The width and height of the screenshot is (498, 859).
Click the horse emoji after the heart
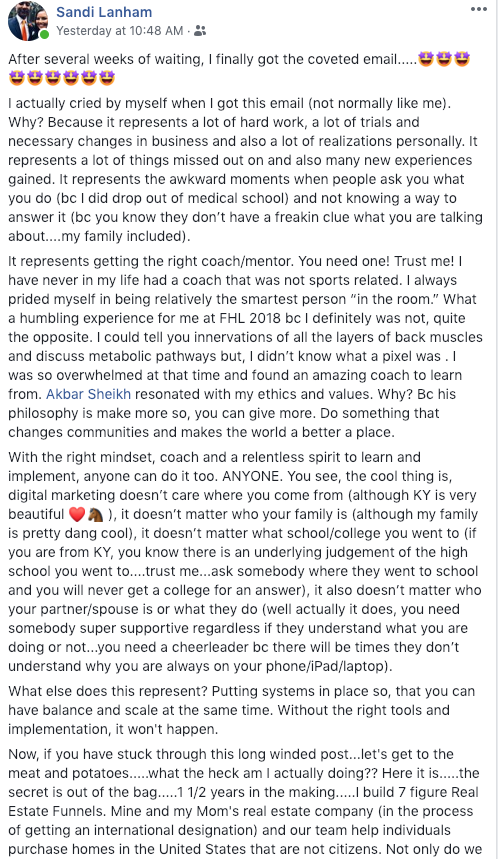[x=95, y=514]
